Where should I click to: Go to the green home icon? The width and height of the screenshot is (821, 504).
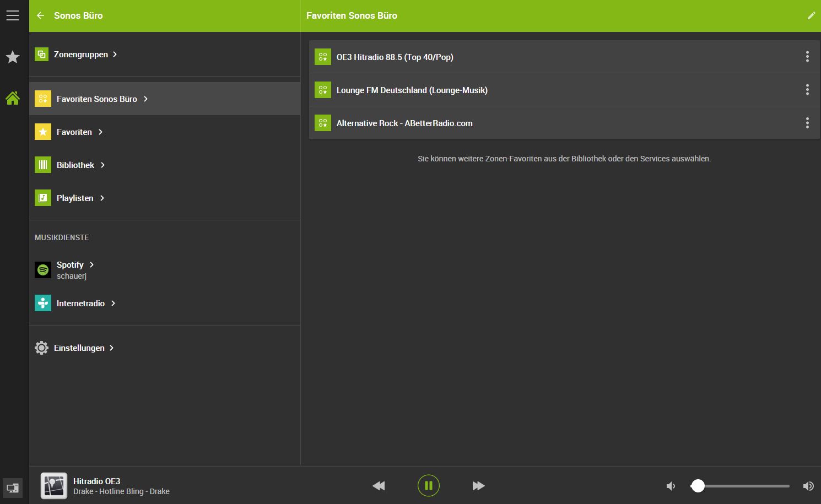[13, 98]
